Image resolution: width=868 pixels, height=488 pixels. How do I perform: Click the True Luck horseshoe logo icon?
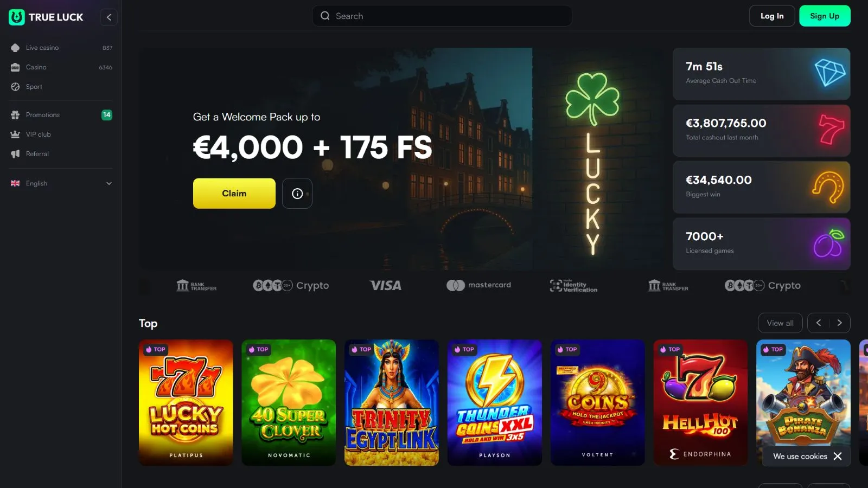(x=17, y=17)
